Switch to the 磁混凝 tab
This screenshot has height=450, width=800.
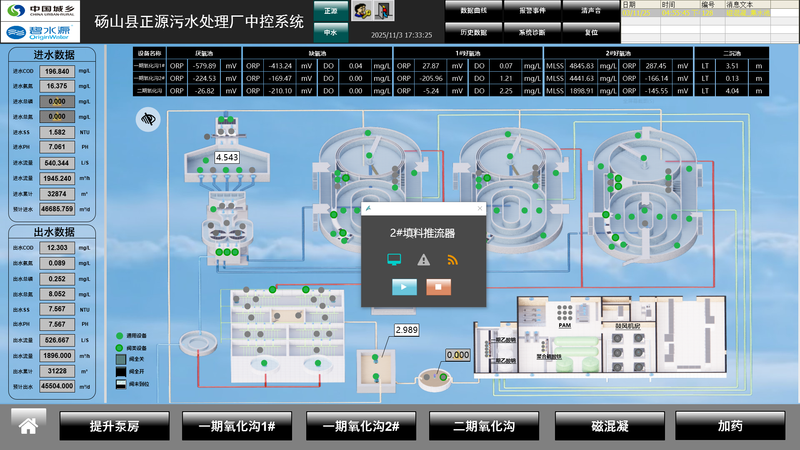click(610, 426)
